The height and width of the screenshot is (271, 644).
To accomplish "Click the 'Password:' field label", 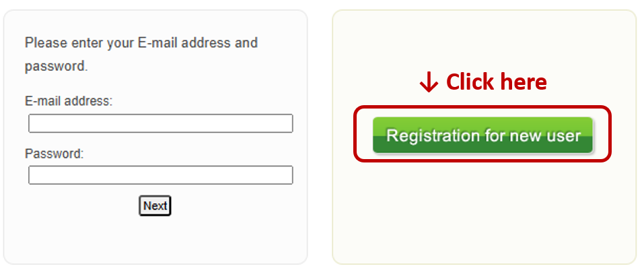I will click(x=55, y=154).
